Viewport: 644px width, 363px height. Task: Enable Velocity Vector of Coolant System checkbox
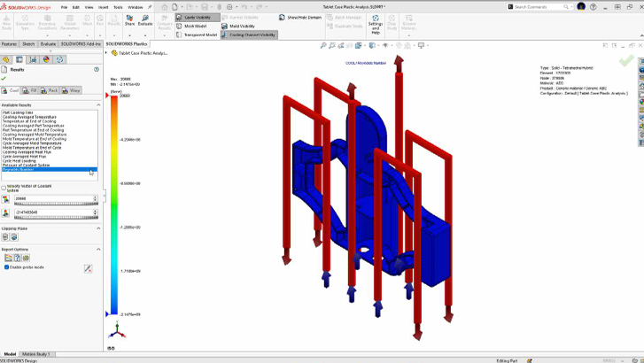4,188
